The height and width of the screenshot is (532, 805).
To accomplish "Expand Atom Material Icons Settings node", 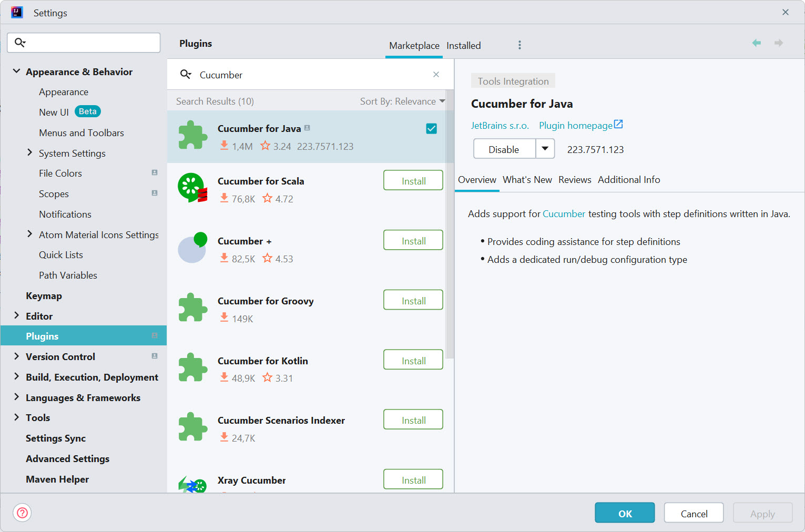I will pyautogui.click(x=29, y=234).
